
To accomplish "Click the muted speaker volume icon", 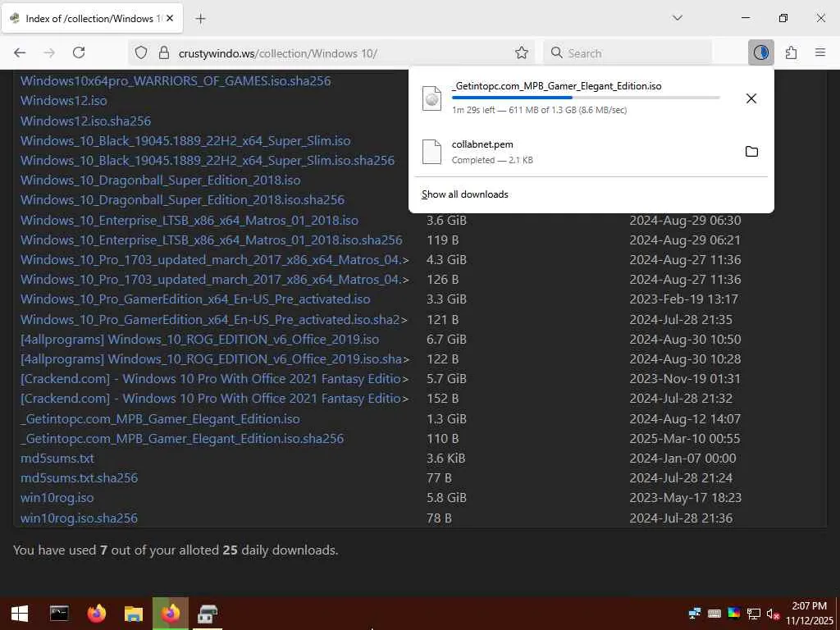I will point(773,614).
